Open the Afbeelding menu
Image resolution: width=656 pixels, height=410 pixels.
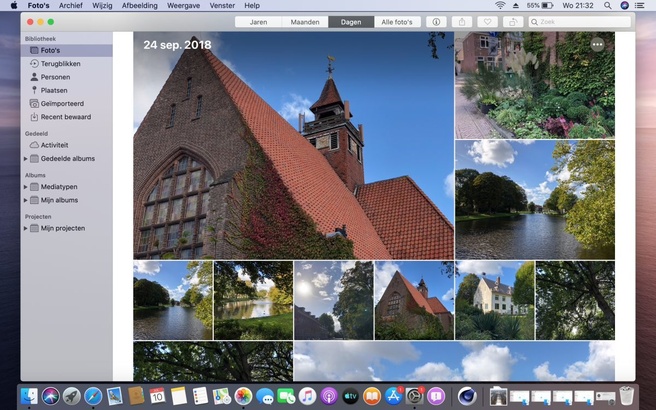pyautogui.click(x=140, y=5)
